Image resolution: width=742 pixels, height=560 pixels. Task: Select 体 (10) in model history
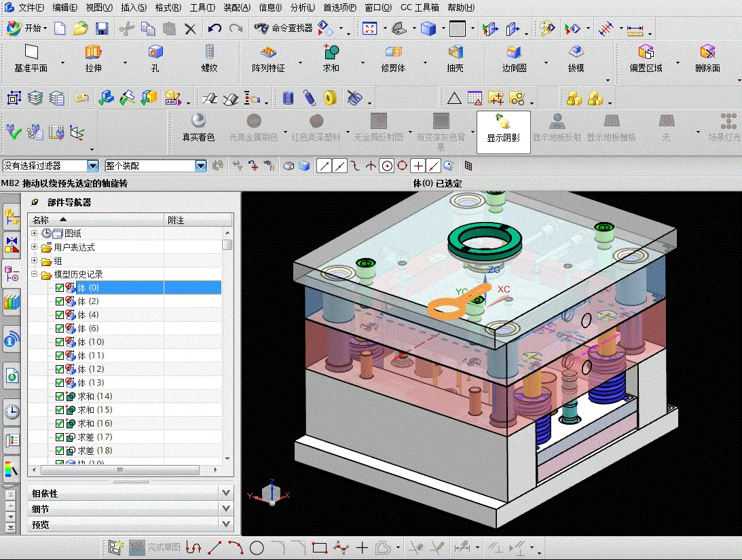(91, 342)
